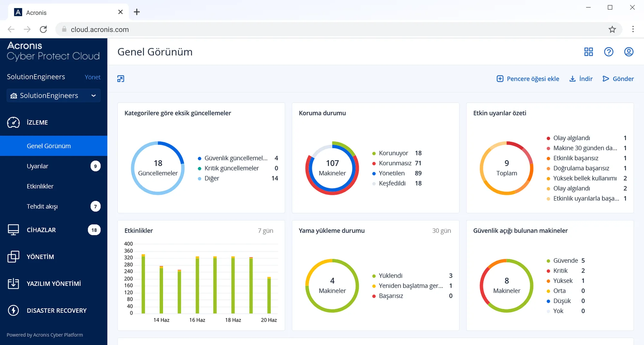Open the help question mark icon

click(x=609, y=52)
